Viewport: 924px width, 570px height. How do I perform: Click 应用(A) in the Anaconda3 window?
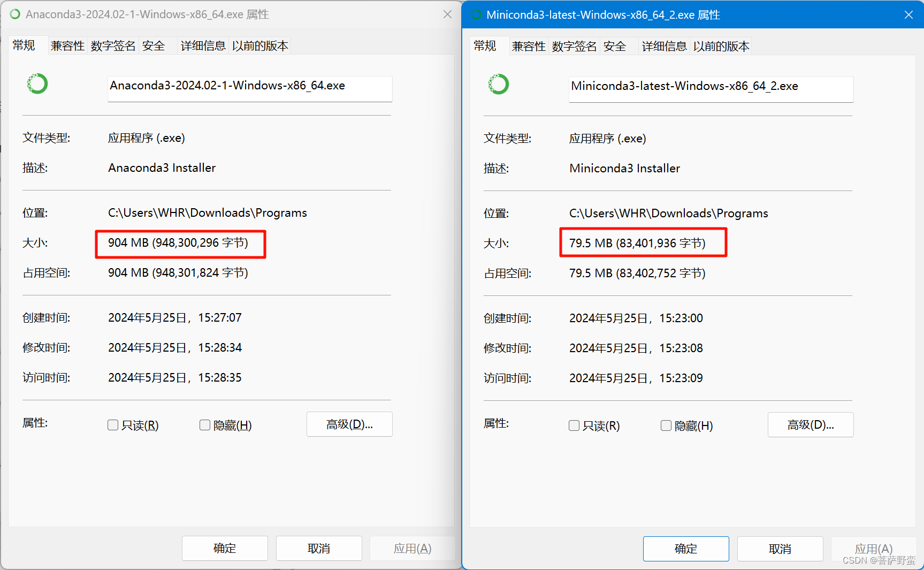point(413,548)
